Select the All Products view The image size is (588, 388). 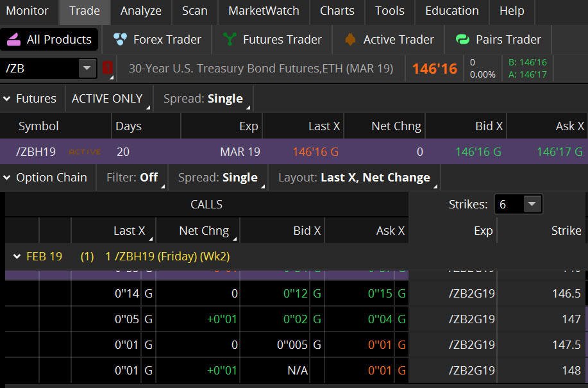tap(49, 39)
